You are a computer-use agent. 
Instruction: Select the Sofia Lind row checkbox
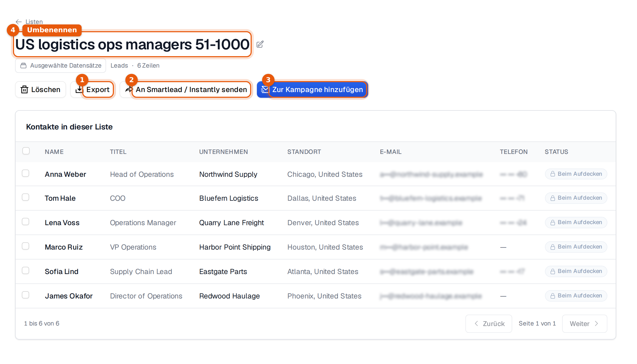click(x=25, y=270)
